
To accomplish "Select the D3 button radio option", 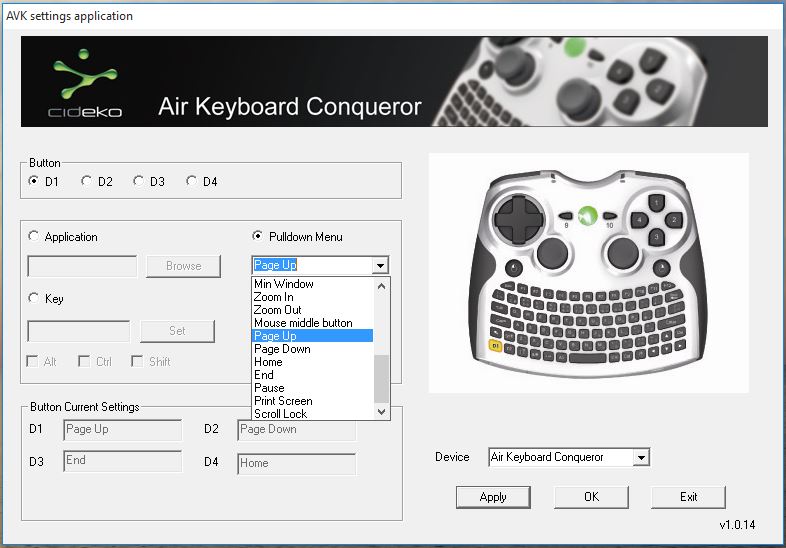I will (138, 181).
